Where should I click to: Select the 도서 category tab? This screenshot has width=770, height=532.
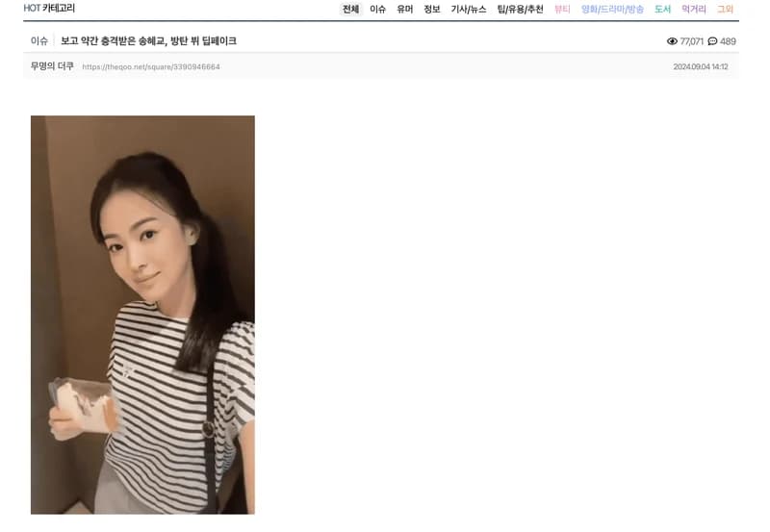pos(662,9)
